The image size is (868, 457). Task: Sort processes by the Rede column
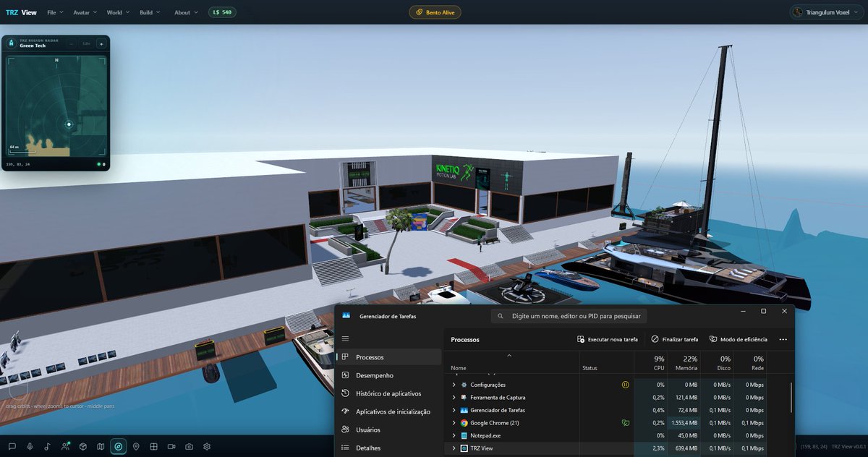pyautogui.click(x=751, y=363)
